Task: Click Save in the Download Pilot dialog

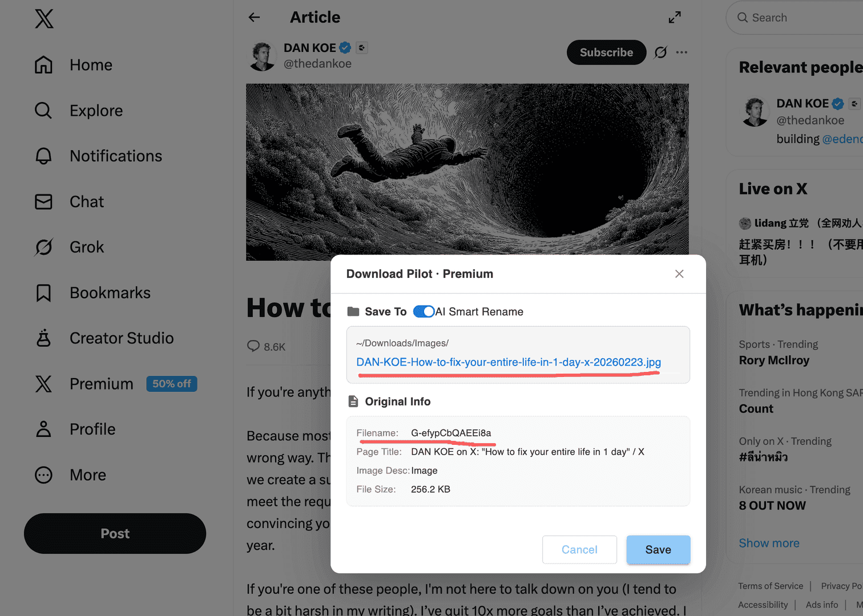Action: coord(658,549)
